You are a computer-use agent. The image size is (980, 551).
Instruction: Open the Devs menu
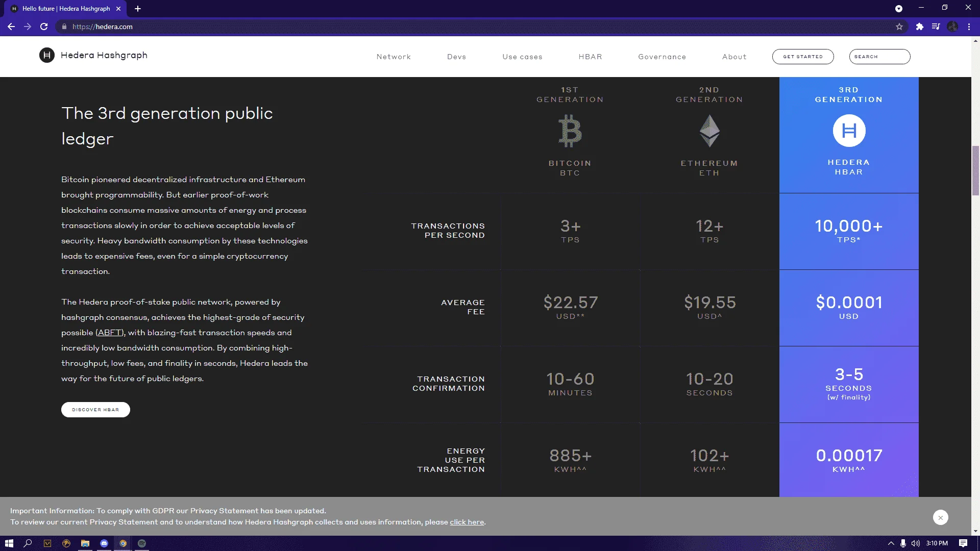(456, 57)
